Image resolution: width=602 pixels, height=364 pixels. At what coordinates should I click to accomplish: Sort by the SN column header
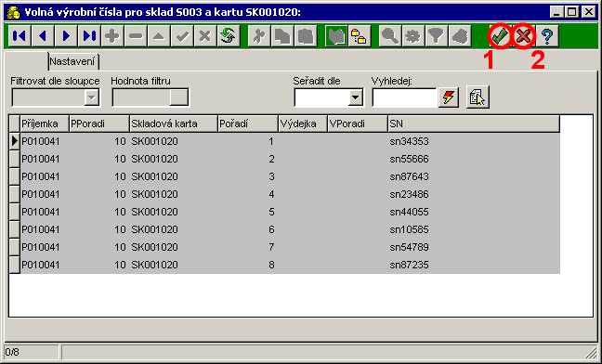tap(474, 123)
